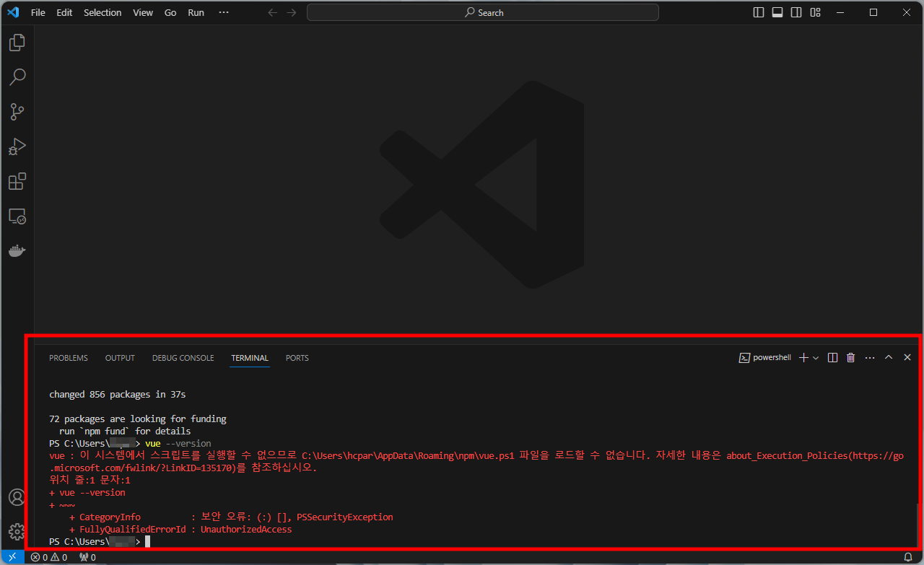The width and height of the screenshot is (924, 565).
Task: Click the CategoryInfo PSSecurityException line
Action: pyautogui.click(x=231, y=517)
